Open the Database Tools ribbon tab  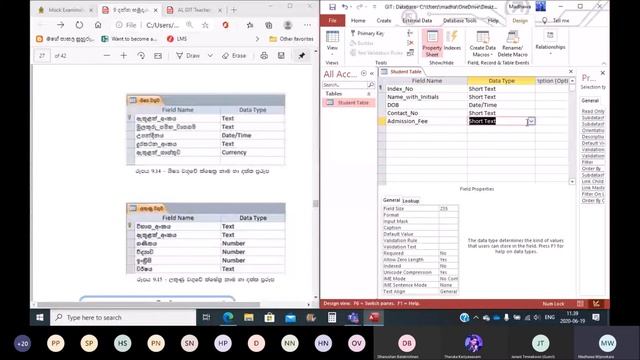[x=460, y=20]
